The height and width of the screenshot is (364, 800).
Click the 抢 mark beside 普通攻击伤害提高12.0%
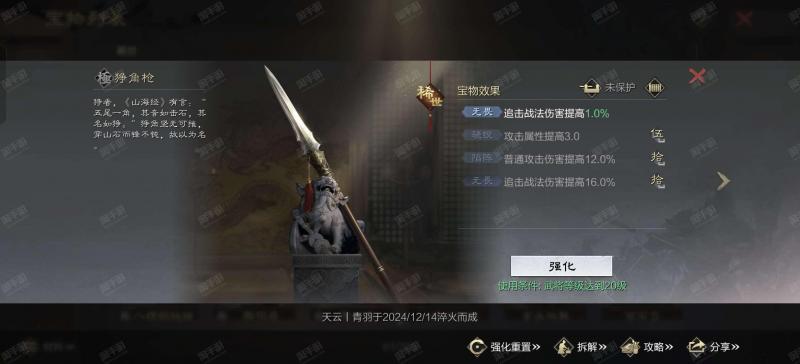[x=658, y=159]
